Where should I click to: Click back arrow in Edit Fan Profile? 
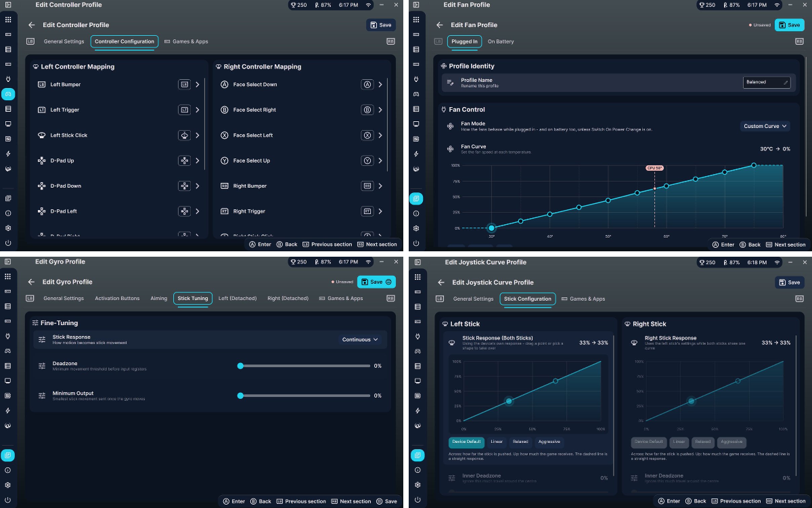440,25
